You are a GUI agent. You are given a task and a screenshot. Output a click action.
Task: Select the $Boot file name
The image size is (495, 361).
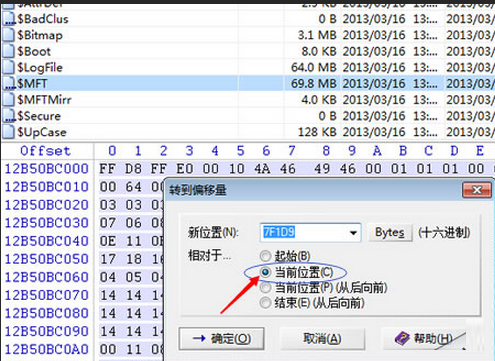pyautogui.click(x=34, y=51)
